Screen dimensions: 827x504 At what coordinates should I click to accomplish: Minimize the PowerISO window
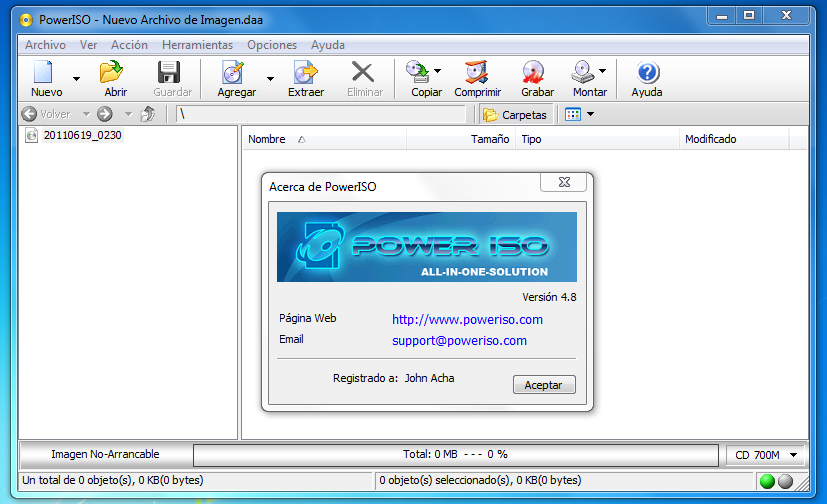(x=722, y=16)
